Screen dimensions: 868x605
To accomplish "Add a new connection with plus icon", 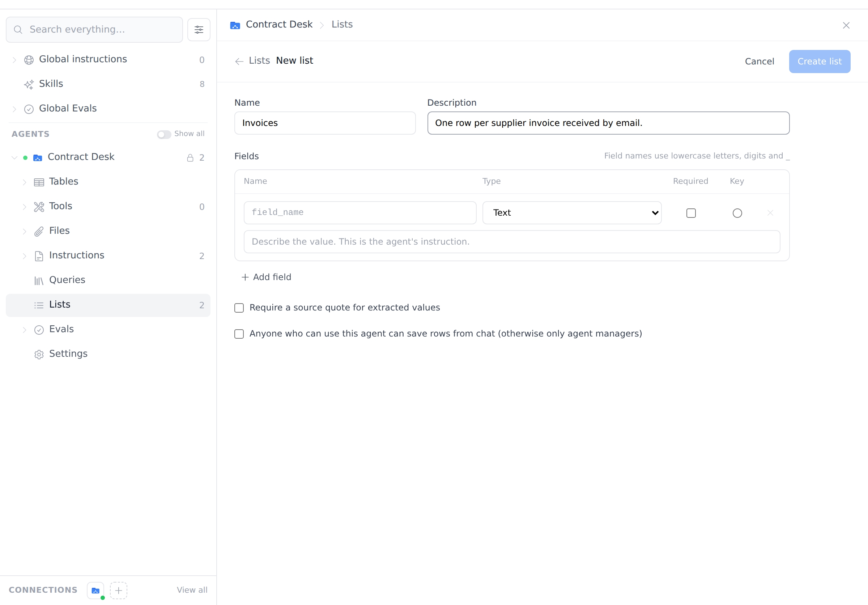I will (118, 590).
